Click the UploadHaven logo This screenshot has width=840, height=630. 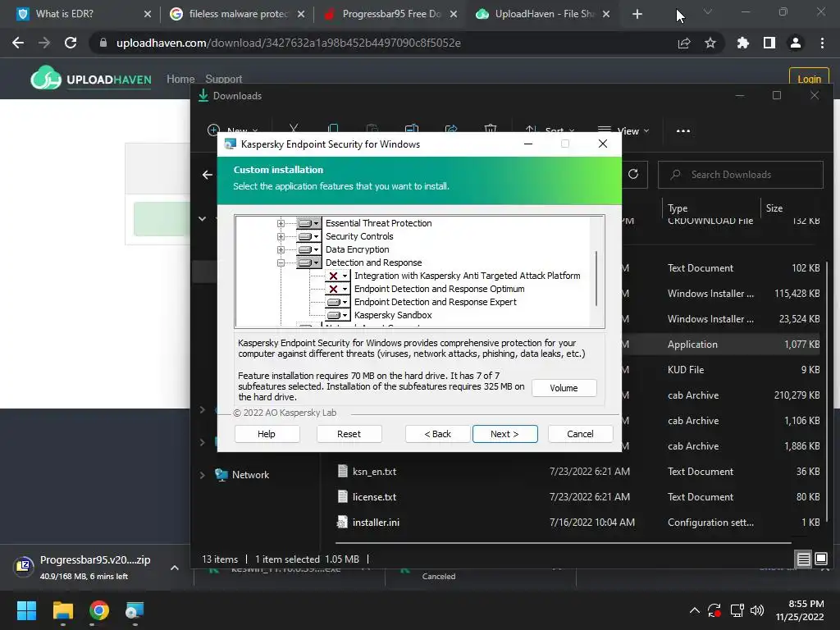pyautogui.click(x=91, y=80)
